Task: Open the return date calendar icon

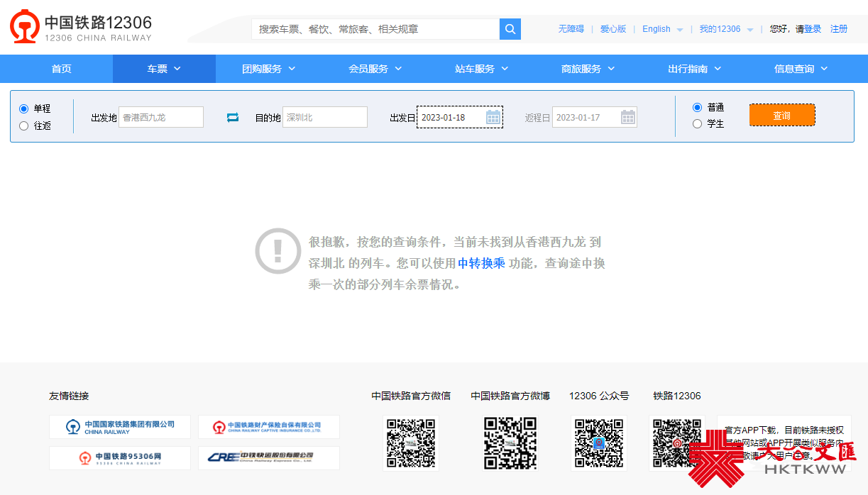Action: coord(628,117)
